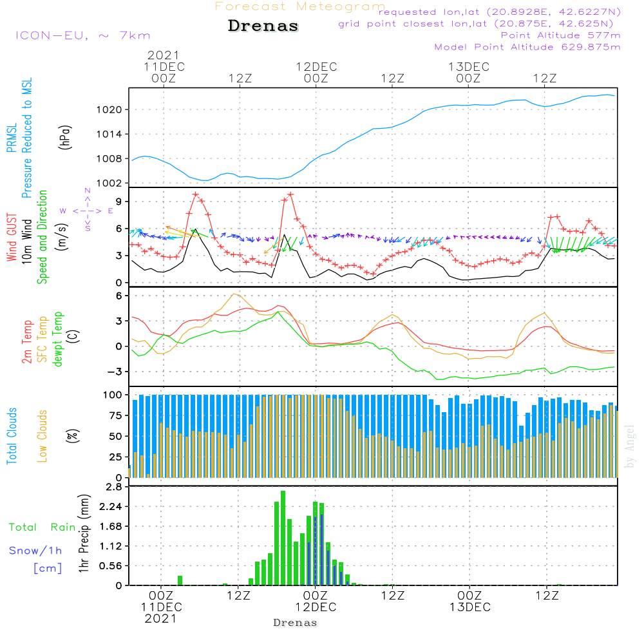Click the 'dewpt Temp' green label
The width and height of the screenshot is (644, 644).
57,339
